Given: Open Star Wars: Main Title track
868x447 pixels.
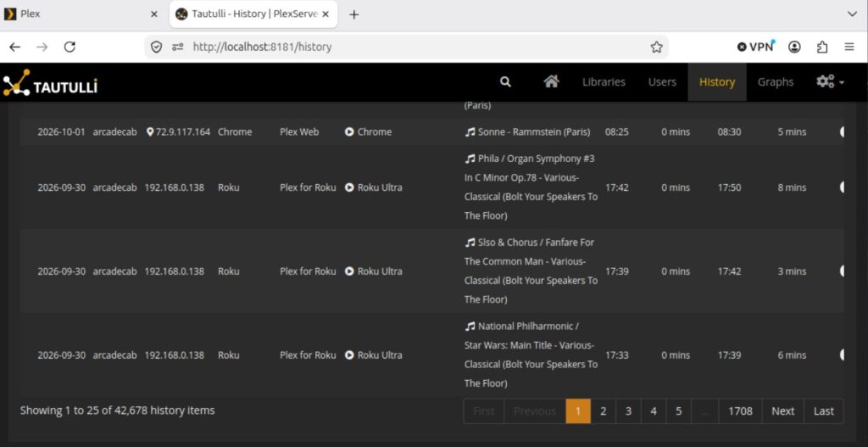Looking at the screenshot, I should coord(531,355).
